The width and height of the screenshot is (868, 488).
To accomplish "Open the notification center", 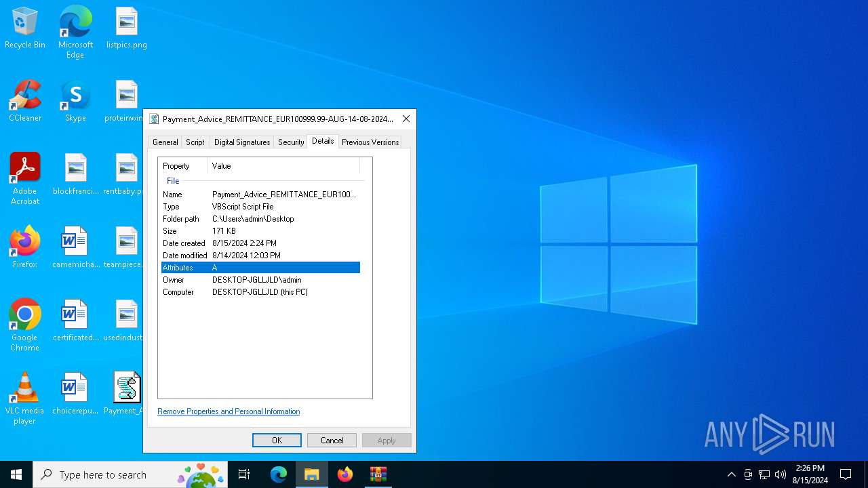I will 846,474.
